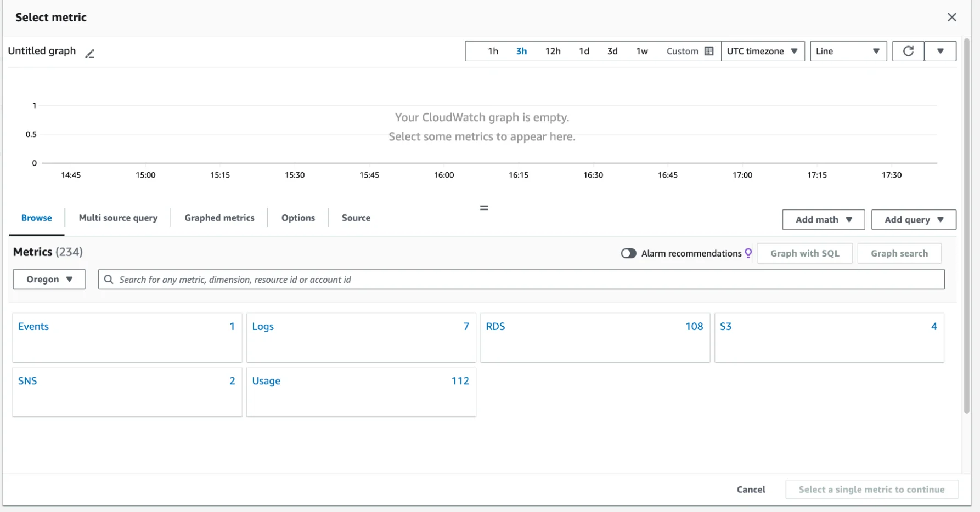The height and width of the screenshot is (512, 980).
Task: Click the Usage count 112
Action: (x=460, y=381)
